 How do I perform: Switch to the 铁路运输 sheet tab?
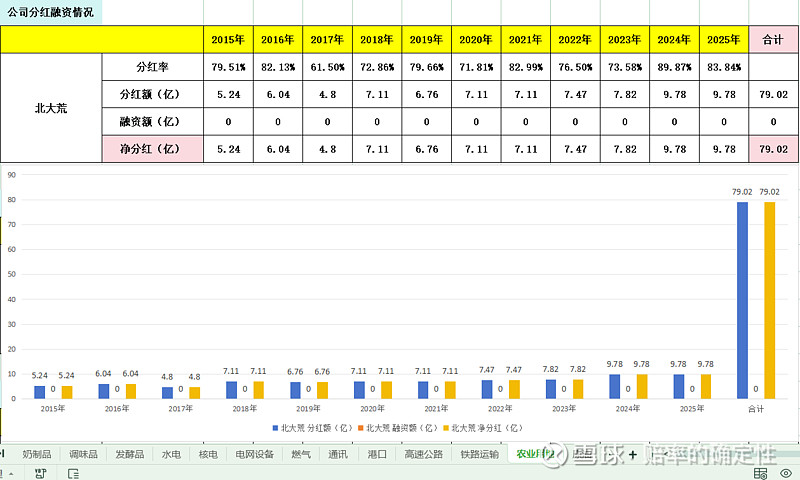pos(480,454)
